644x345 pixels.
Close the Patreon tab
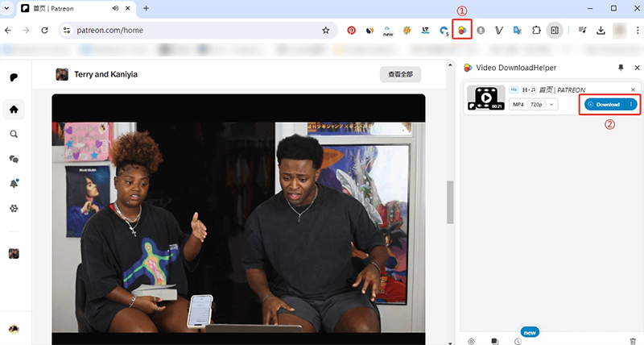click(x=128, y=8)
